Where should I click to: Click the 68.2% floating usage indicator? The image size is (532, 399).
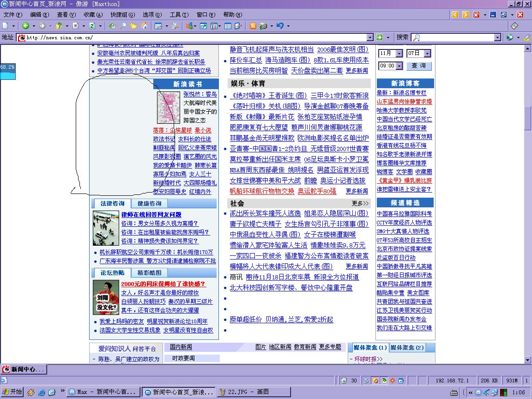tap(7, 71)
